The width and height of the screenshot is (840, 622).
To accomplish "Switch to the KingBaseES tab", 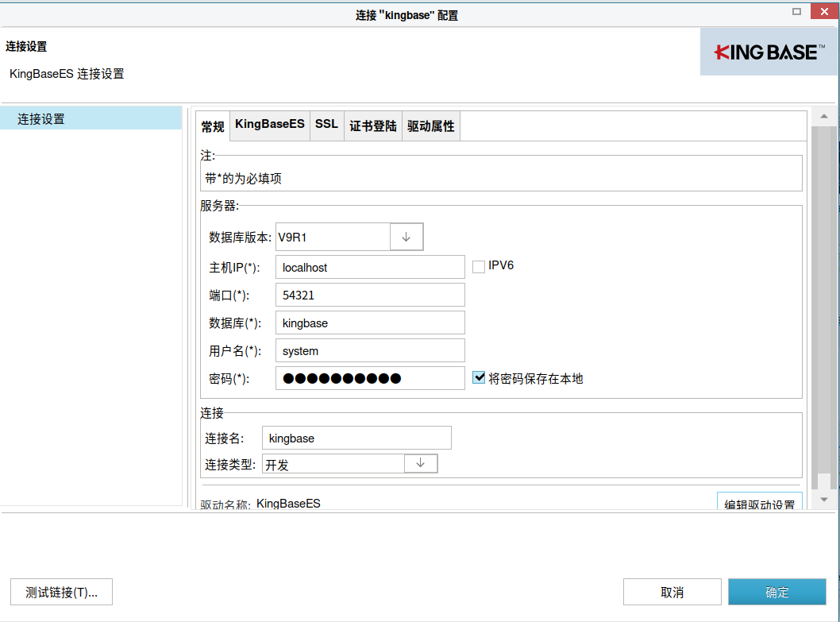I will tap(269, 125).
